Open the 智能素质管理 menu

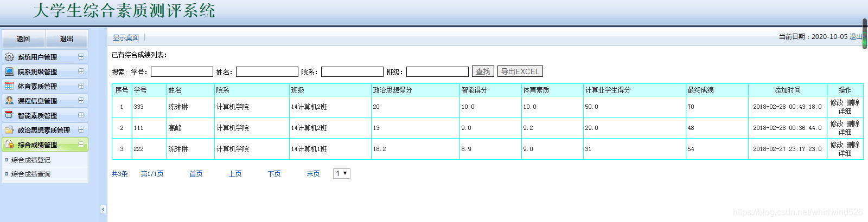[x=45, y=115]
